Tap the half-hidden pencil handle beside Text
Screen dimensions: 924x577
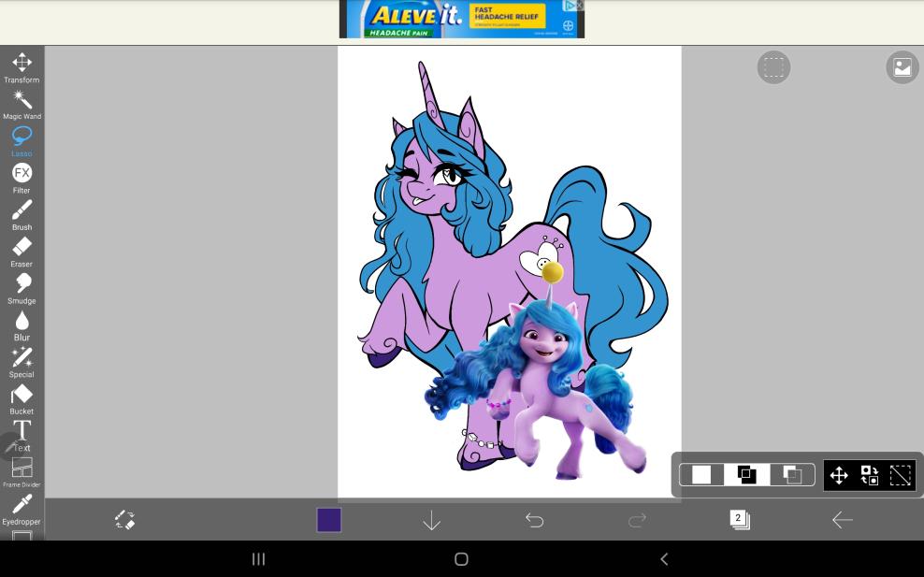[x=10, y=446]
